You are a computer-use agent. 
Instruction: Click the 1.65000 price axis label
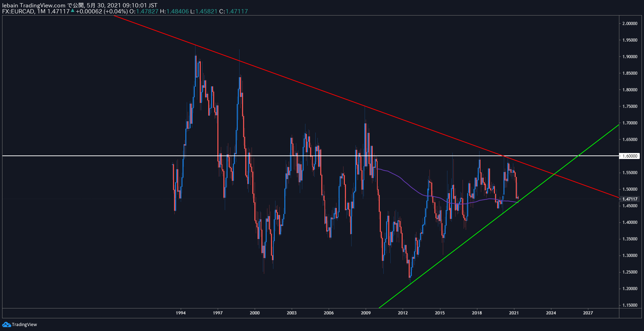point(630,140)
